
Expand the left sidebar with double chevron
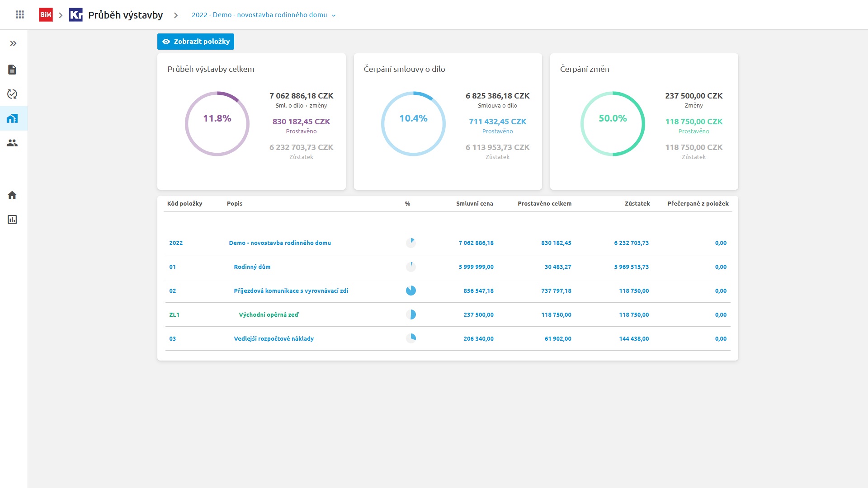[x=13, y=43]
